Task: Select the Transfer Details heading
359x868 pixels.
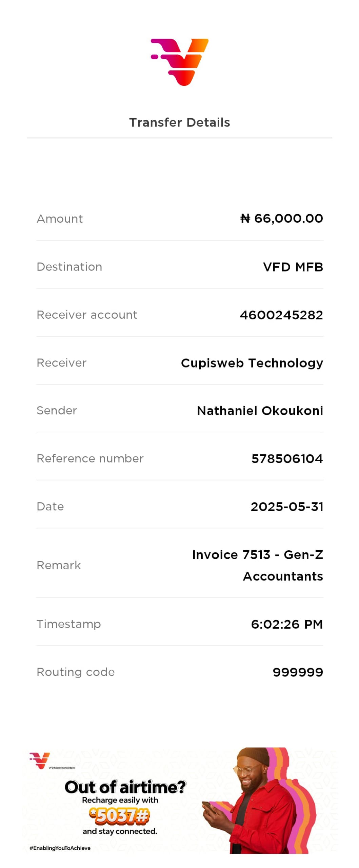Action: coord(179,122)
